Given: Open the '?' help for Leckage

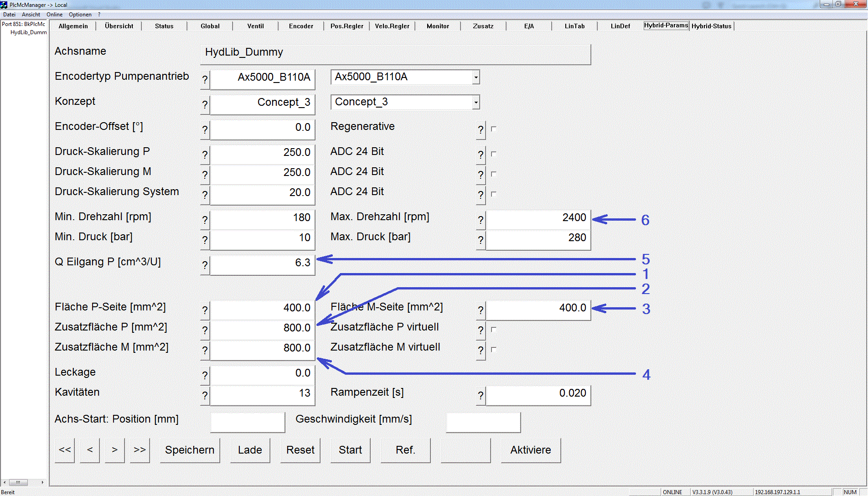Looking at the screenshot, I should coord(205,376).
